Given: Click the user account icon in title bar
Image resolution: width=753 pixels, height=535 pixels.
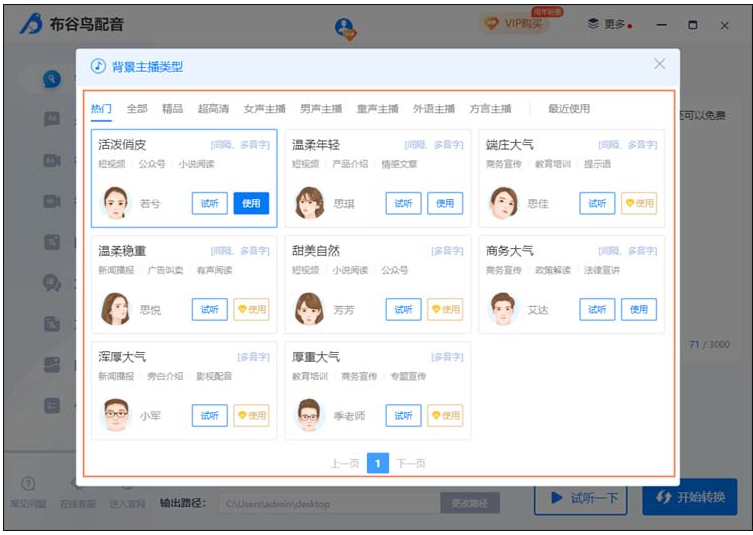Looking at the screenshot, I should click(x=346, y=28).
